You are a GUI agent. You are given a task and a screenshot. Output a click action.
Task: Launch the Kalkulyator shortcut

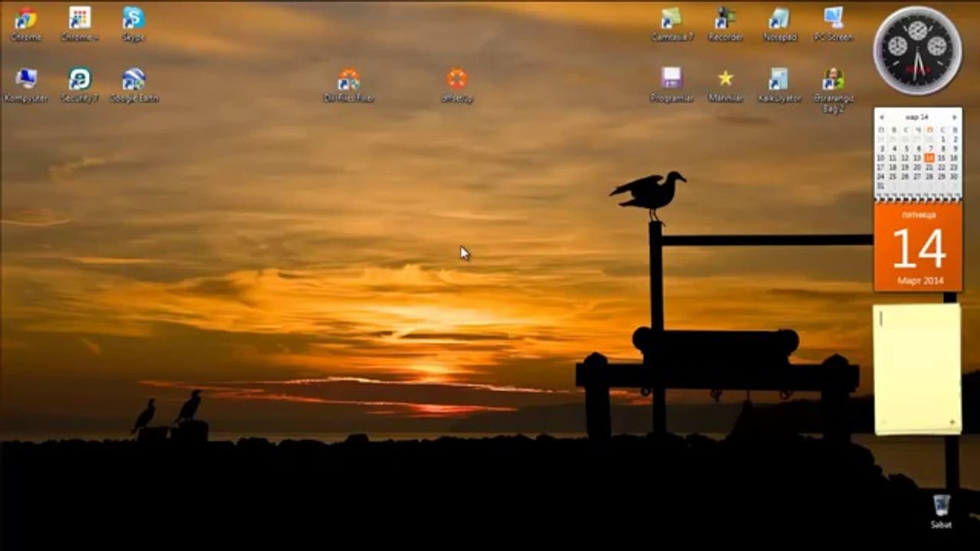click(x=779, y=85)
